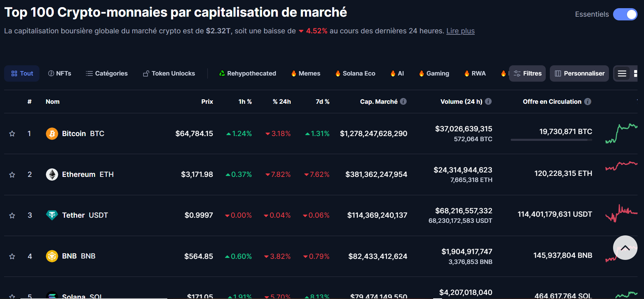Screen dimensions: 644x299
Task: Click Ethereum volume $24,314,944,623
Action: [463, 170]
